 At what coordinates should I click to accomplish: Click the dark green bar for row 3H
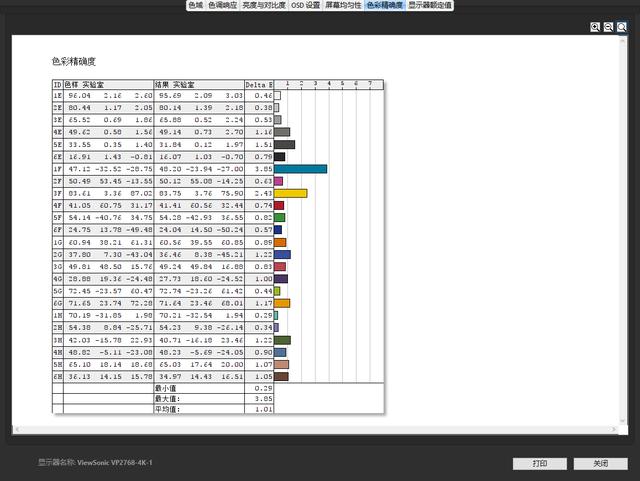(282, 340)
